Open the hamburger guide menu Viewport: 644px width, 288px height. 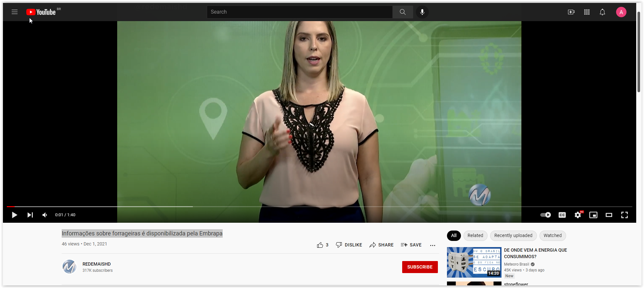click(15, 12)
